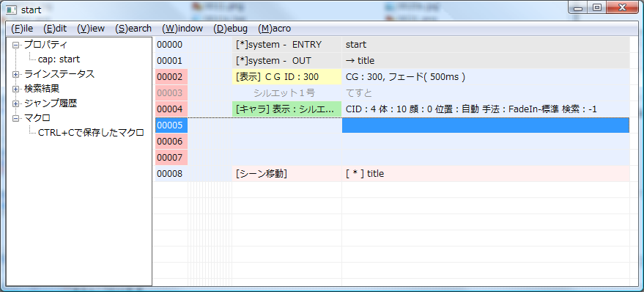Open the (E)dit menu
Image resolution: width=644 pixels, height=292 pixels.
(55, 29)
